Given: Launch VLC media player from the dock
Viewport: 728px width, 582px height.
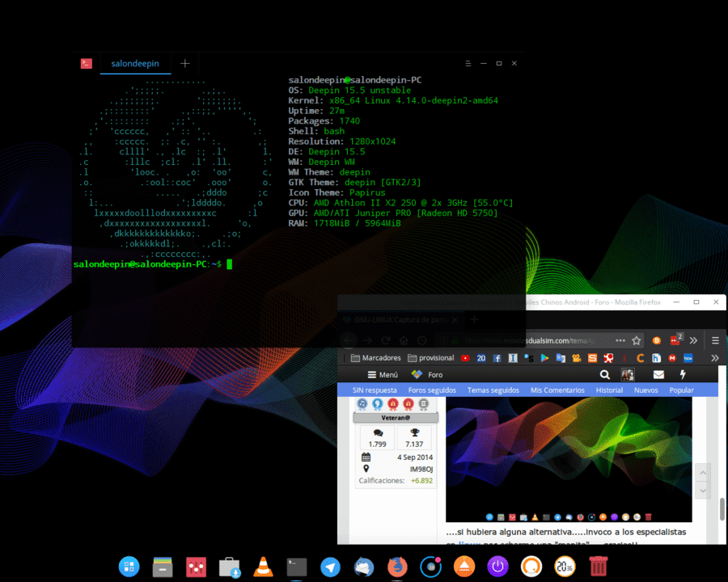Looking at the screenshot, I should (263, 566).
